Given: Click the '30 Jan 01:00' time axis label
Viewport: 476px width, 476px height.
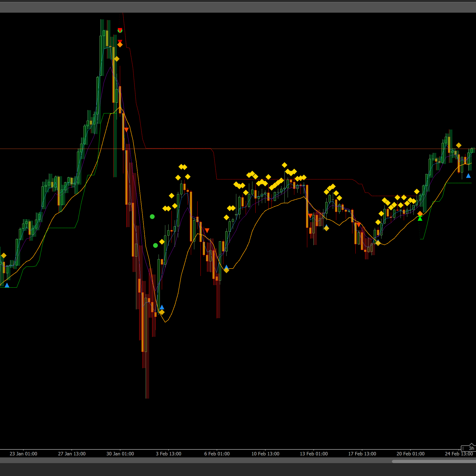Looking at the screenshot, I should (120, 454).
